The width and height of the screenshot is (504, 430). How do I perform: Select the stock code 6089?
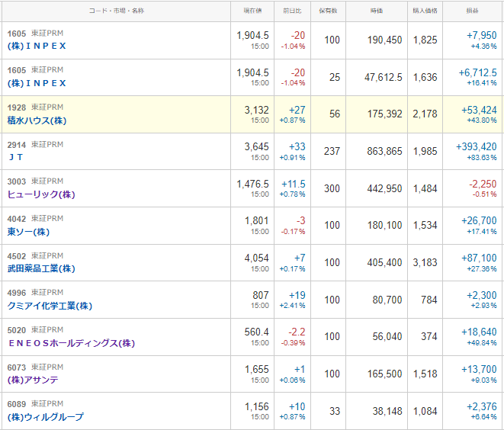coord(16,404)
